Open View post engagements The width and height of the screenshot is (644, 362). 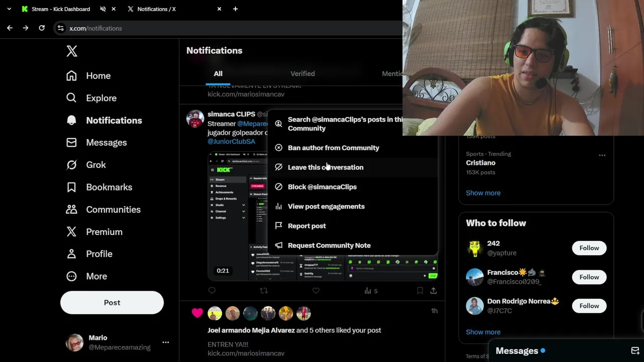point(352,207)
